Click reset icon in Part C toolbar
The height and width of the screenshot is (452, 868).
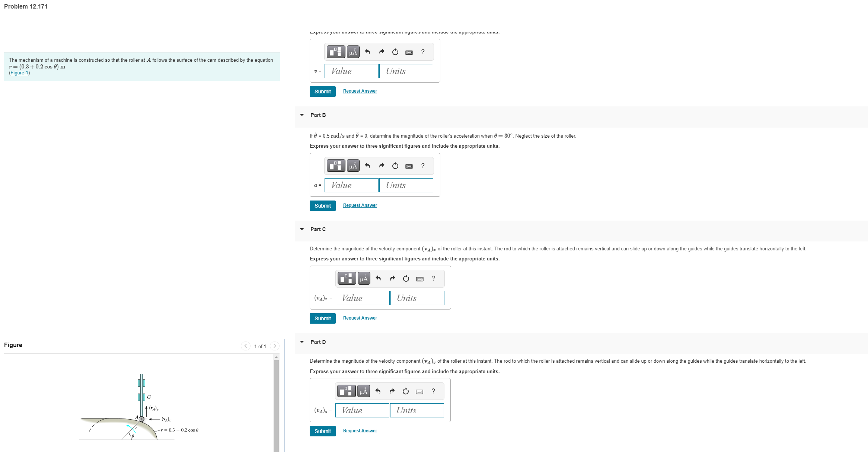click(x=406, y=278)
